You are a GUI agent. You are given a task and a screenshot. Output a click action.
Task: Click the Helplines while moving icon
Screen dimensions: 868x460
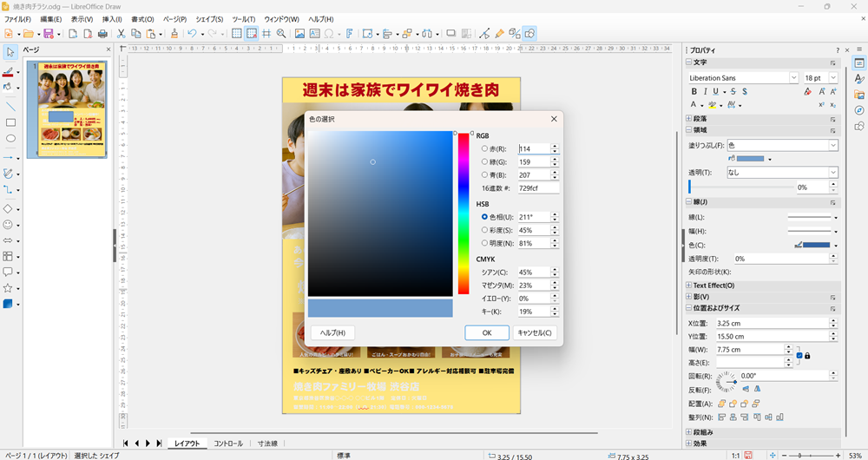[266, 34]
